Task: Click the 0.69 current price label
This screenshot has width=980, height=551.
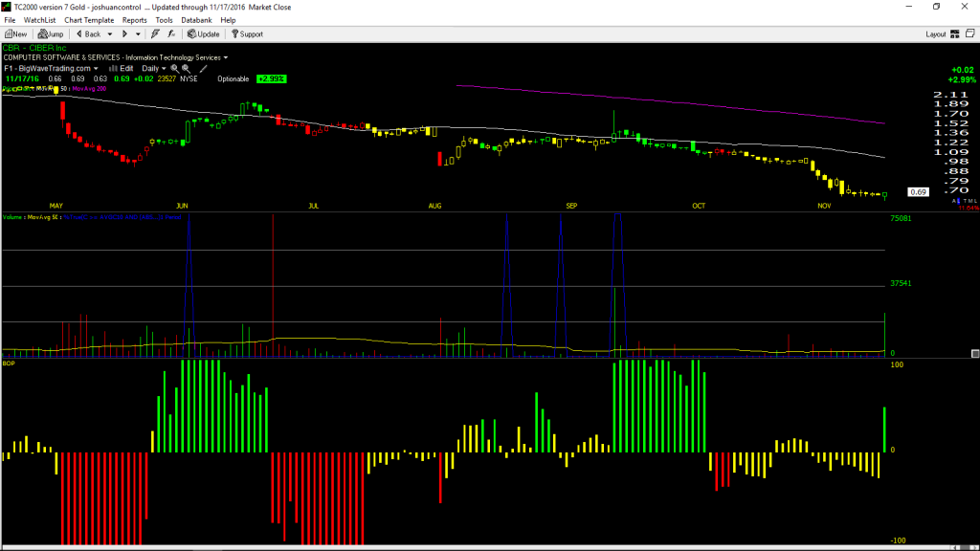Action: pyautogui.click(x=918, y=191)
